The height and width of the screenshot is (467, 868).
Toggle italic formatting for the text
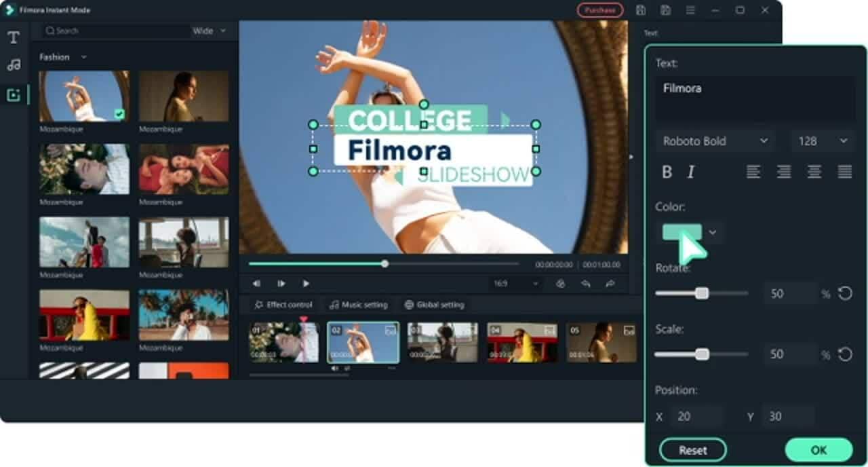click(690, 172)
